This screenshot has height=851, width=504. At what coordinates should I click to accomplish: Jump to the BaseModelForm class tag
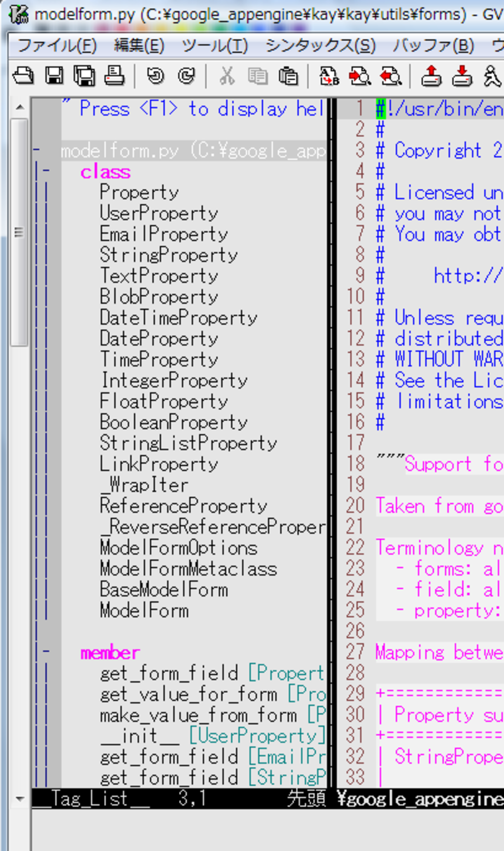pyautogui.click(x=164, y=590)
